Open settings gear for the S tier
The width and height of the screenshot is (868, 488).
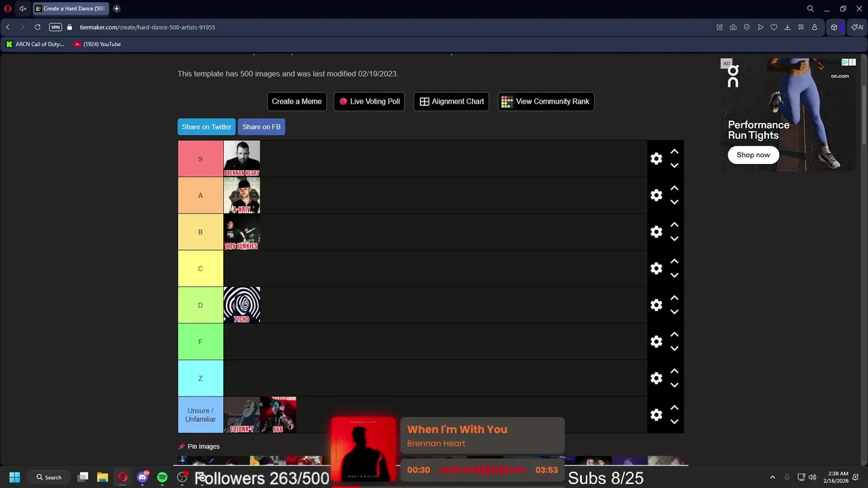[x=656, y=159]
